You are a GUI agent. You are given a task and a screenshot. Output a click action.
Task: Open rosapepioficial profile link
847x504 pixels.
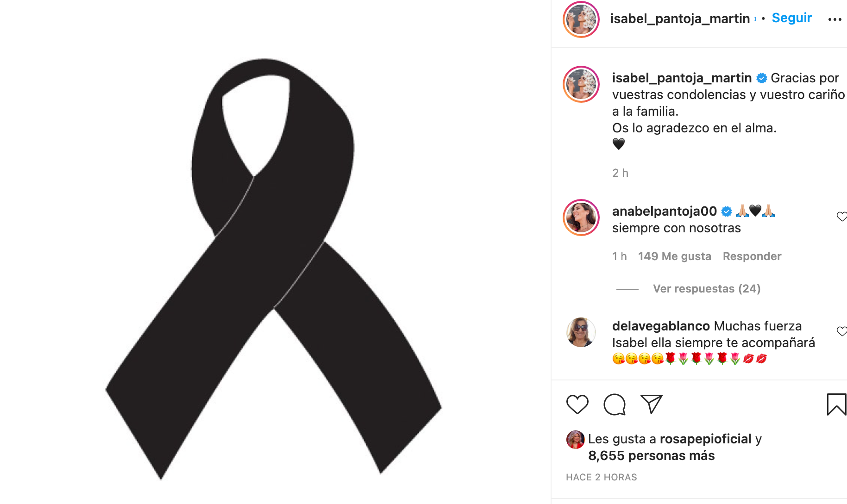click(705, 439)
